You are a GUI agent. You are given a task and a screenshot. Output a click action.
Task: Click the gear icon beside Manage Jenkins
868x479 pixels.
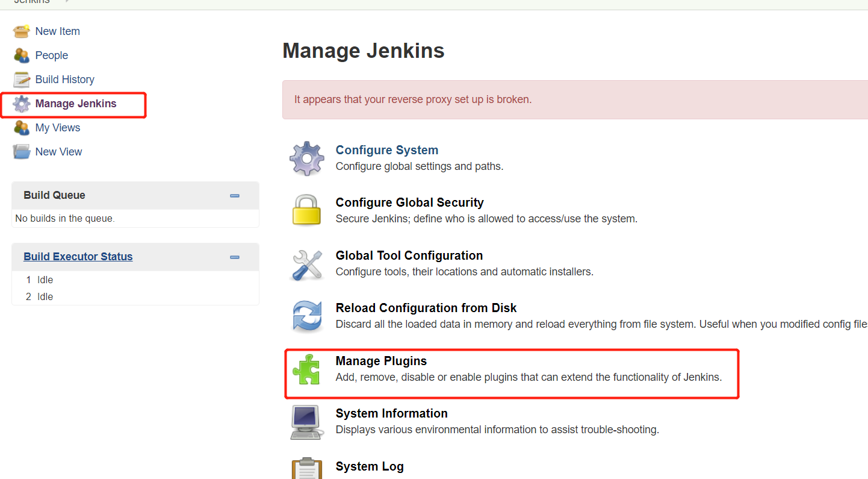[x=22, y=103]
